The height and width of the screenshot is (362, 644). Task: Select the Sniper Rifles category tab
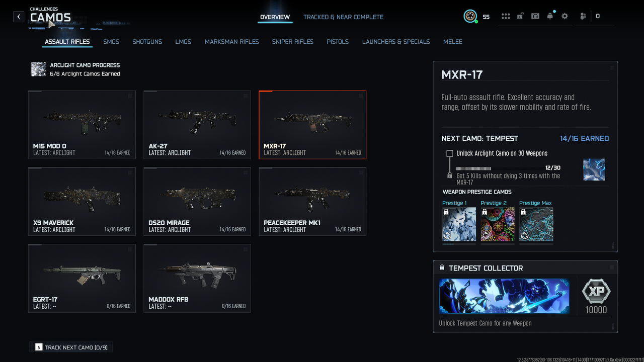tap(292, 42)
